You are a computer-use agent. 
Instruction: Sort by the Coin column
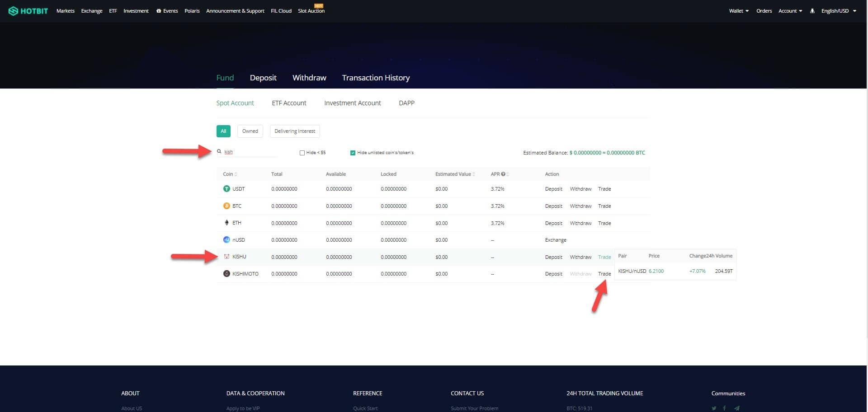230,174
